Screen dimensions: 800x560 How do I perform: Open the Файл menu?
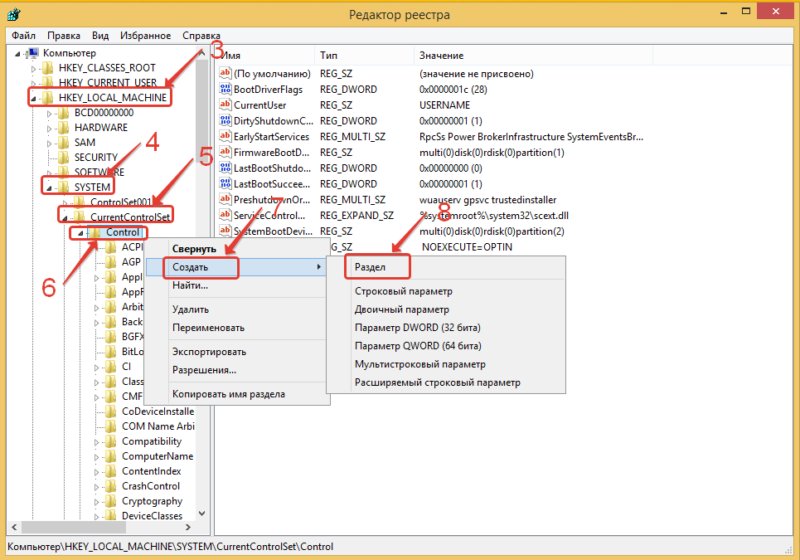pyautogui.click(x=25, y=34)
